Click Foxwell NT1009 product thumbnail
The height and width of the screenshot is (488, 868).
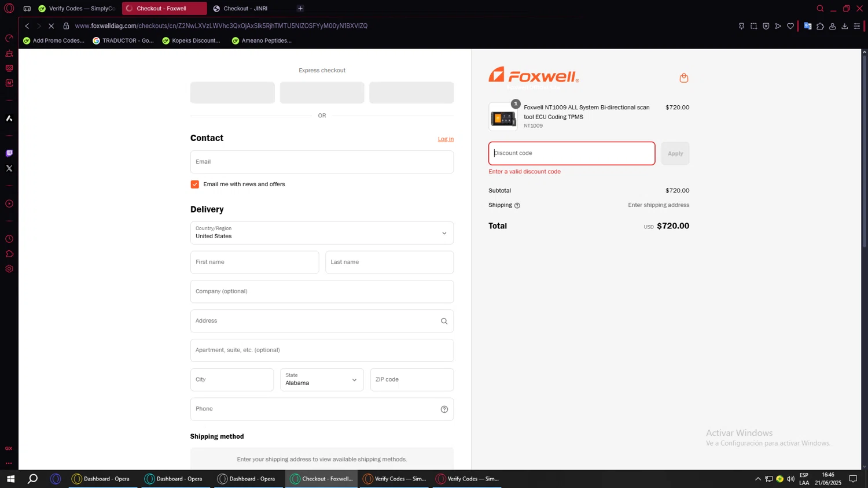tap(503, 117)
